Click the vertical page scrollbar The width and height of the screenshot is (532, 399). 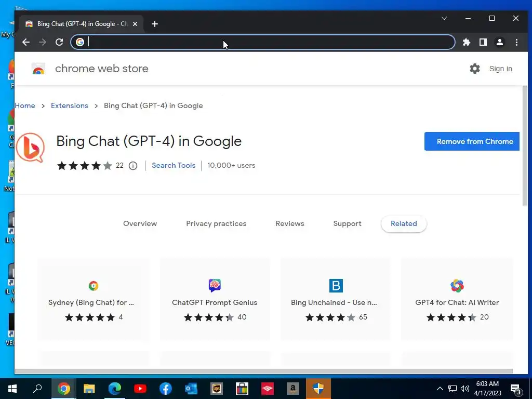click(x=525, y=146)
